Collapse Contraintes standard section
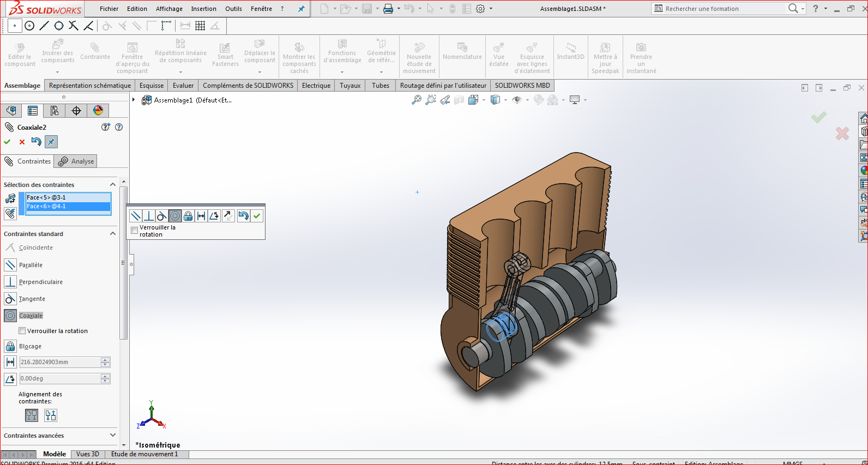The width and height of the screenshot is (868, 465). [x=113, y=233]
